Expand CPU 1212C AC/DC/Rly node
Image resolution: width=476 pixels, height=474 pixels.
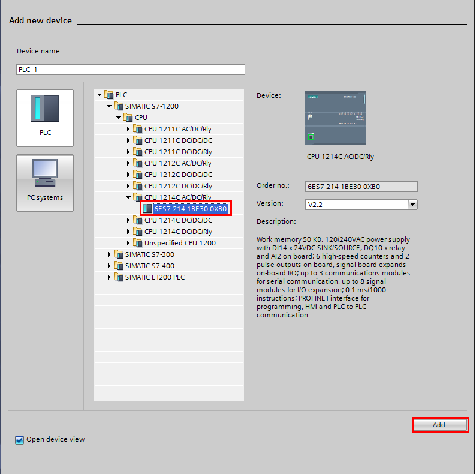pyautogui.click(x=128, y=163)
